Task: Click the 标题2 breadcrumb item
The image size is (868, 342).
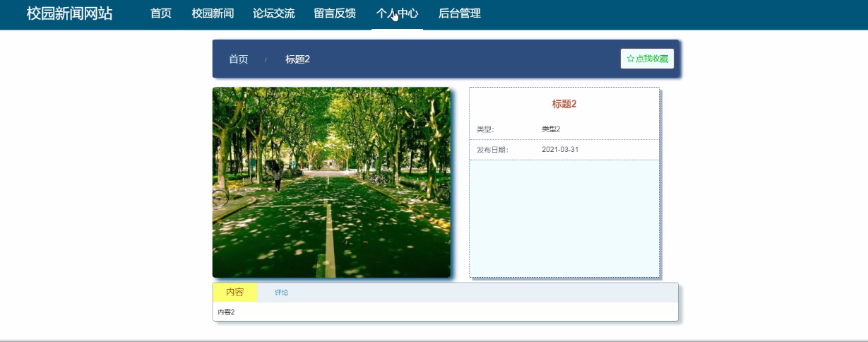Action: point(297,59)
